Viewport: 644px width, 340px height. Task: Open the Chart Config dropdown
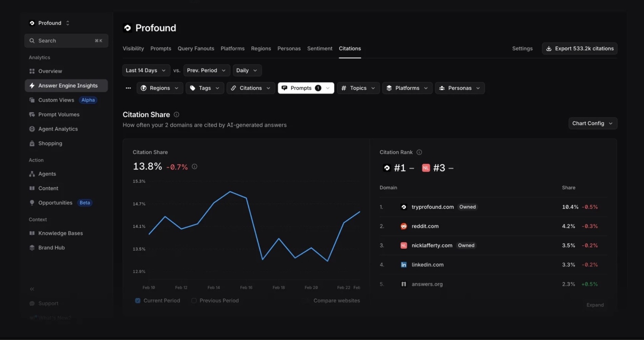(x=593, y=123)
